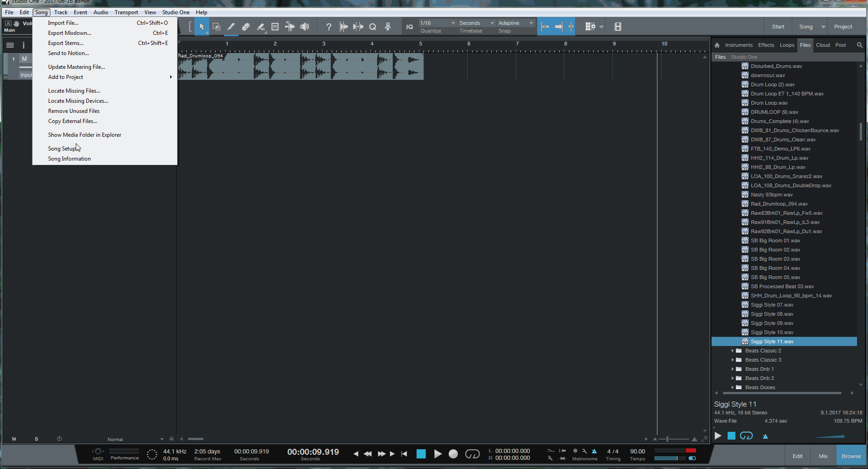The height and width of the screenshot is (469, 868).
Task: Choose Import File... from Song menu
Action: click(105, 23)
